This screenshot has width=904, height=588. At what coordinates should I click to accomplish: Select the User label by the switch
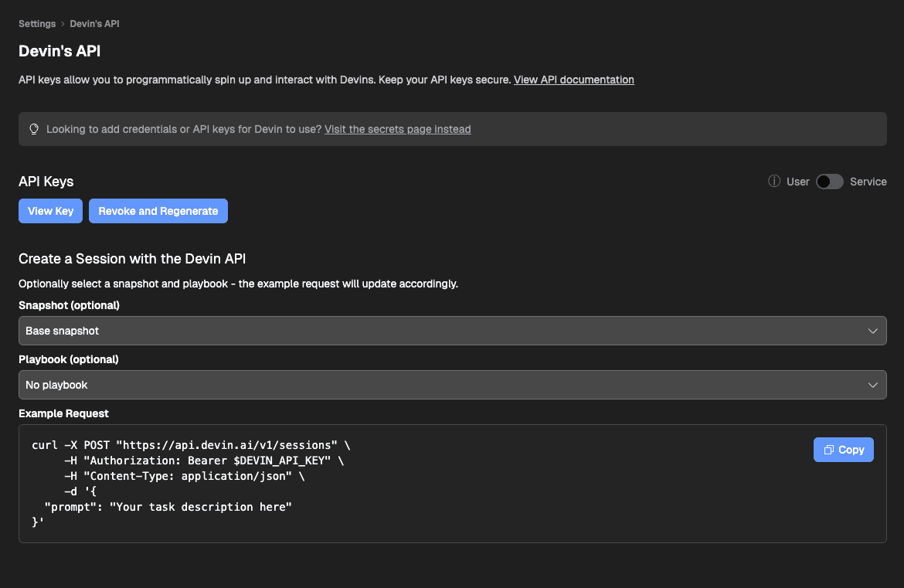click(797, 182)
